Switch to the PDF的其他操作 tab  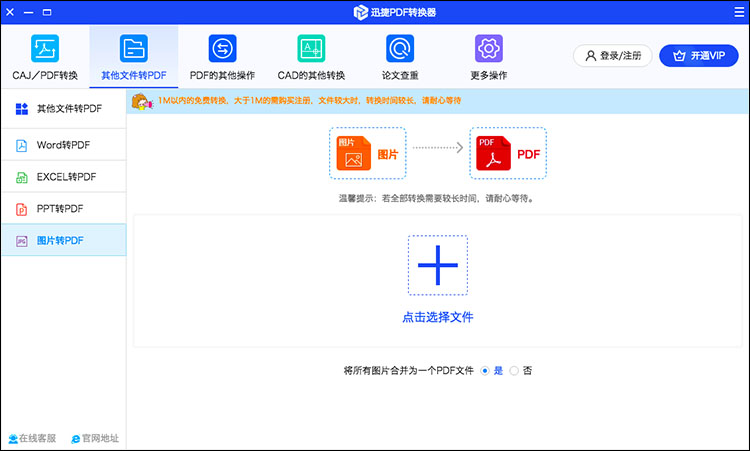(x=222, y=57)
